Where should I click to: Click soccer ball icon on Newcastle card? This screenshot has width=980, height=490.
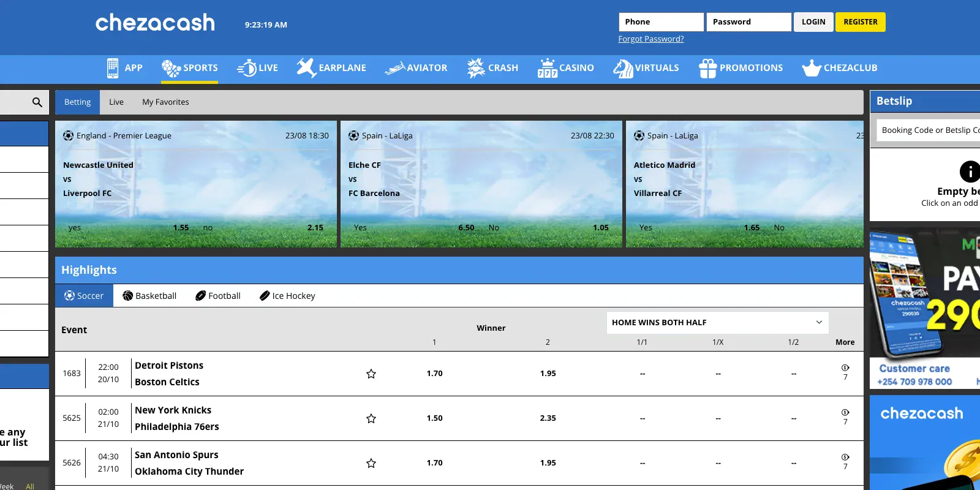click(x=68, y=135)
